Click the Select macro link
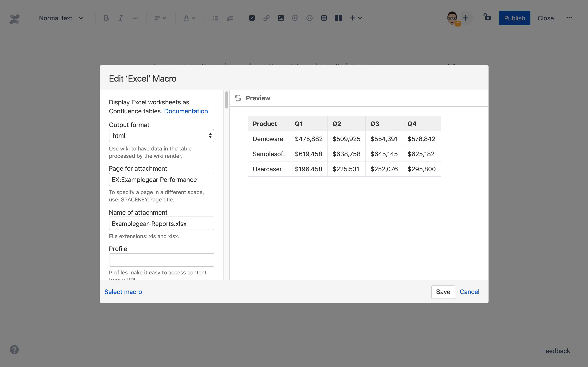The width and height of the screenshot is (588, 367). click(x=123, y=292)
